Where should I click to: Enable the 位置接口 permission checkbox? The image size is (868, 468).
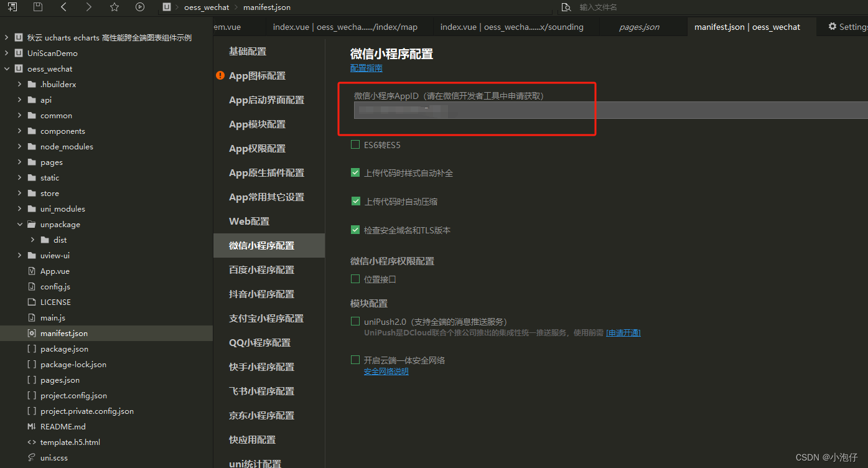(x=355, y=279)
